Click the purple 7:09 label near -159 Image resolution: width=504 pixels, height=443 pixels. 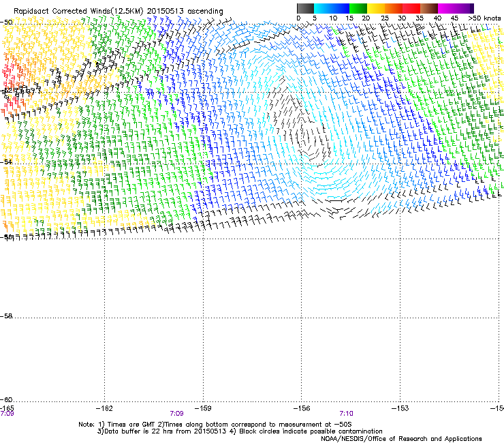(177, 414)
